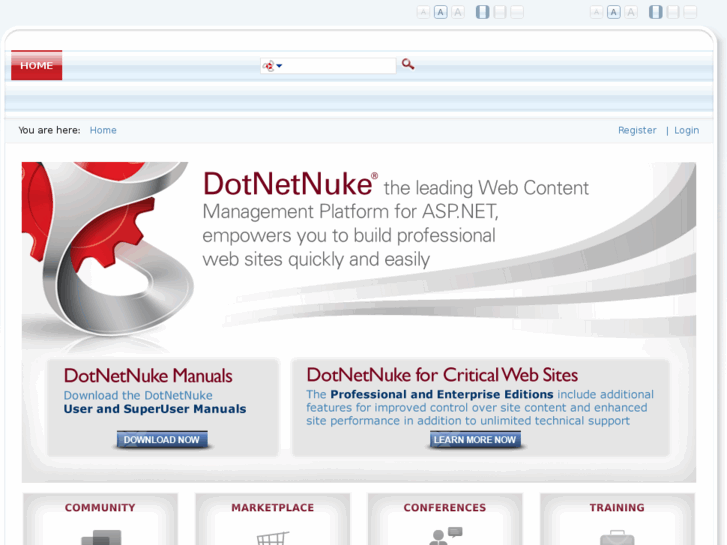Choose narrow page width in the right icon group
The height and width of the screenshot is (545, 727).
coord(656,12)
